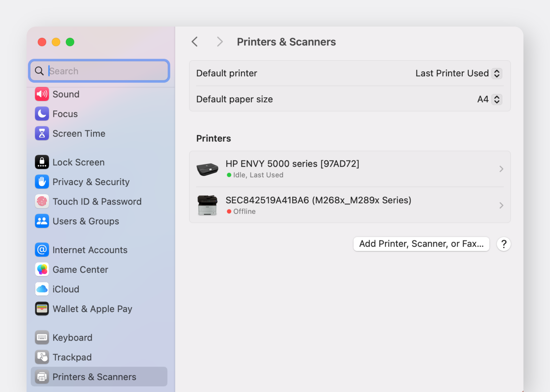Click the Screen Time hourglass icon
Screen dimensions: 550x392
42,133
